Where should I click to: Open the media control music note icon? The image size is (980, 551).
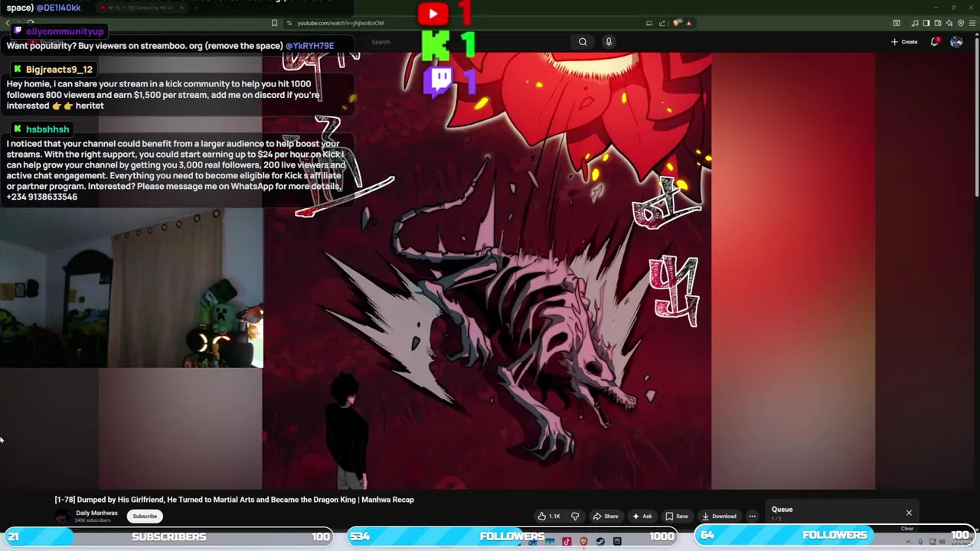[915, 23]
